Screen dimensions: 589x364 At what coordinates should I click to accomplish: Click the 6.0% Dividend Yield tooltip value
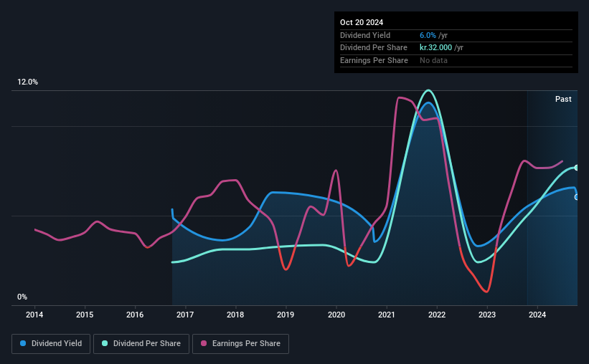click(x=428, y=35)
